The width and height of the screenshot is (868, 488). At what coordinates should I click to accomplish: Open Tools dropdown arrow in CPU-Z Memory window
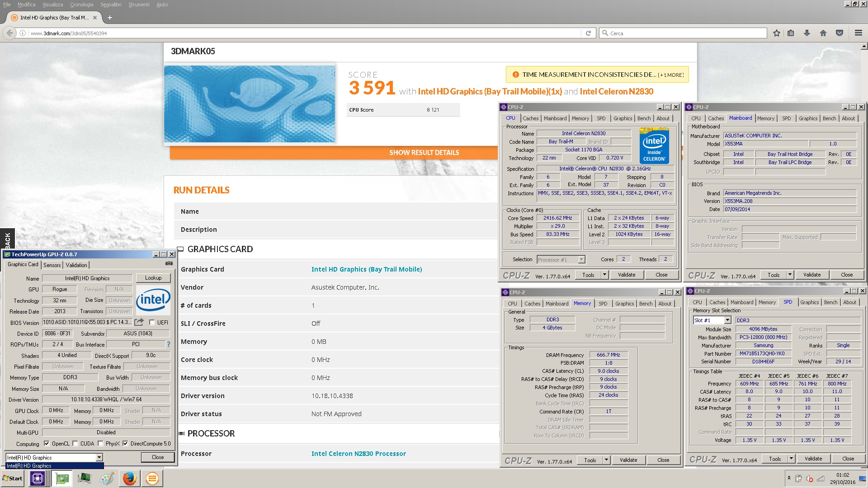coord(606,460)
